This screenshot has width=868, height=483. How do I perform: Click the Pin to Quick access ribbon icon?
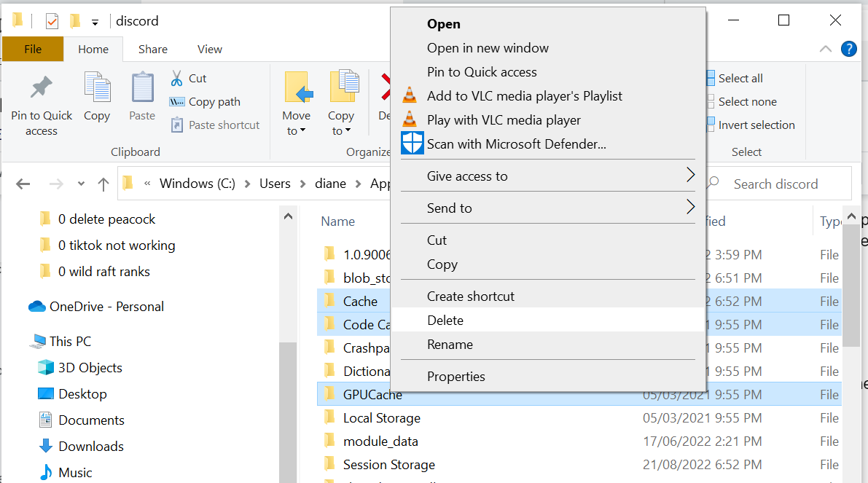tap(41, 89)
